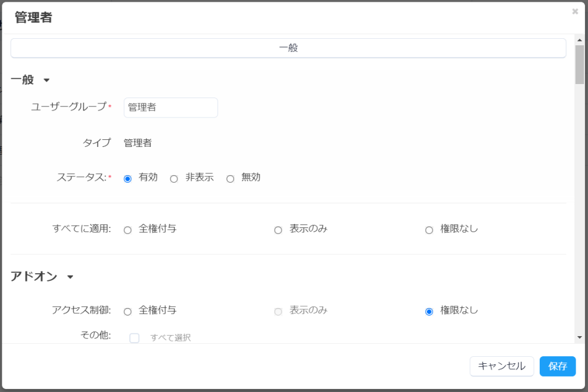Apply 全権付与 to all permissions
The width and height of the screenshot is (588, 392).
coord(128,230)
